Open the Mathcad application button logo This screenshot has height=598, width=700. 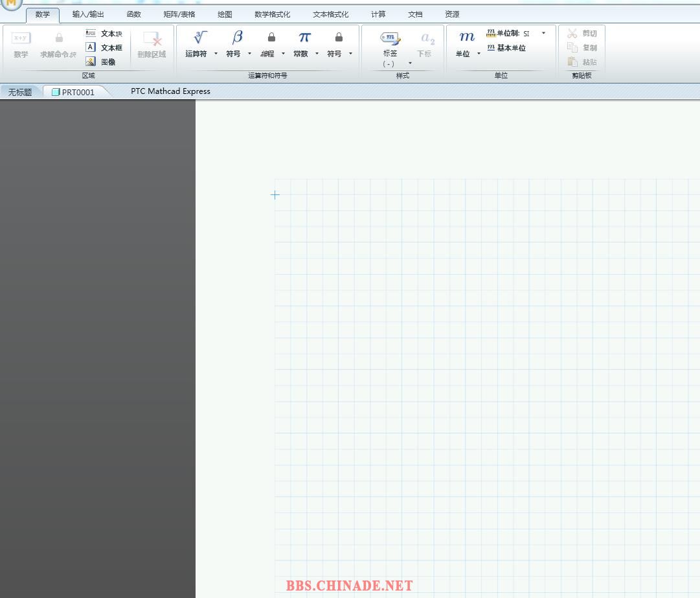coord(11,4)
